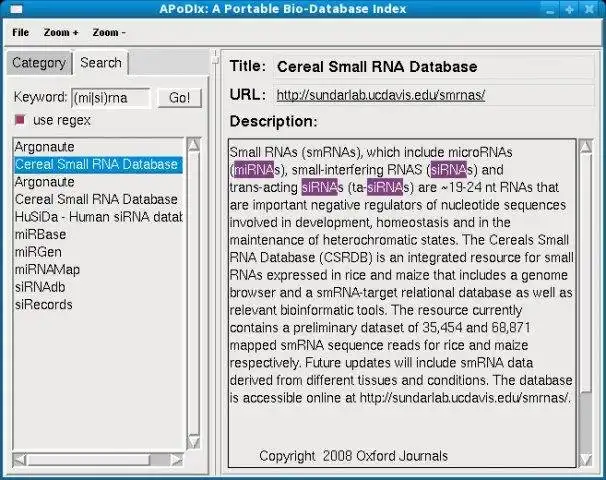Click description scroll down arrow

click(586, 460)
